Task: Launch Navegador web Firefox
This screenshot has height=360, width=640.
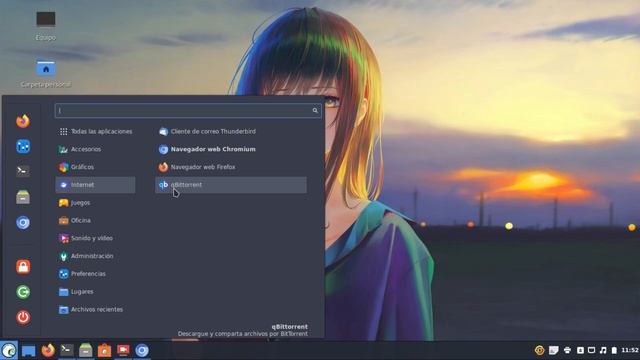Action: pyautogui.click(x=231, y=167)
